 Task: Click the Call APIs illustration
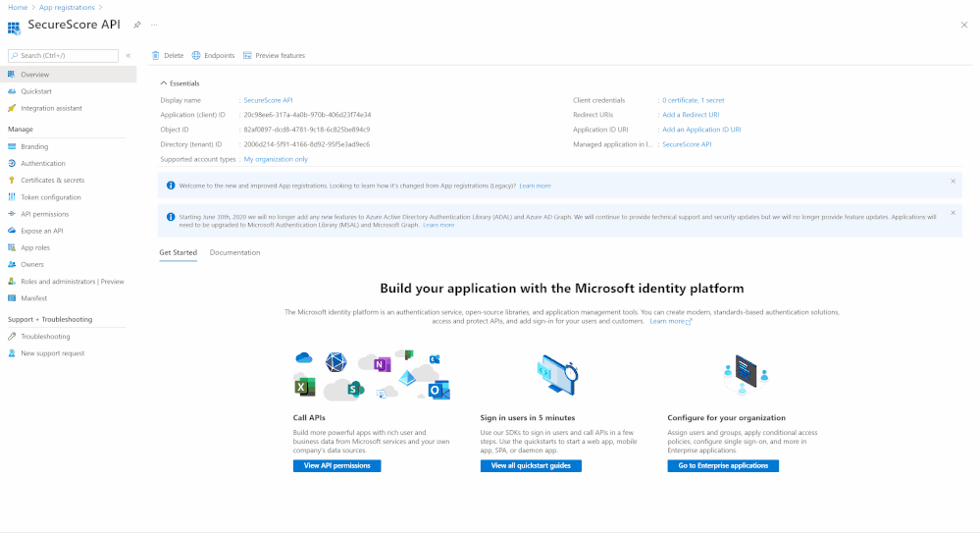click(x=372, y=375)
